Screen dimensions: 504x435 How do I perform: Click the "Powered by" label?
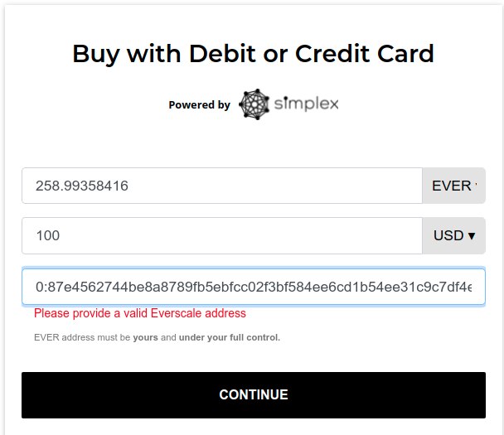coord(199,105)
